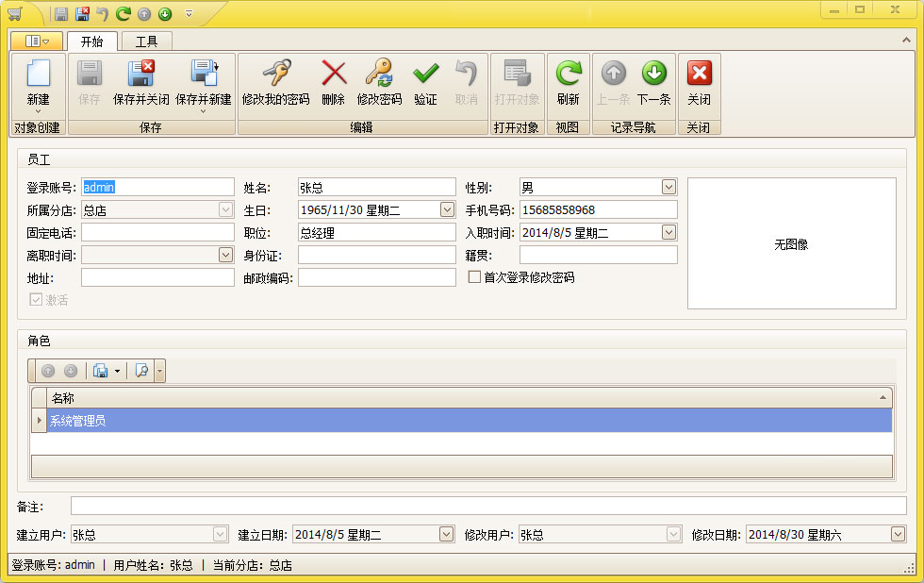Click the 下一条 green arrow button
The image size is (924, 583).
[x=654, y=82]
